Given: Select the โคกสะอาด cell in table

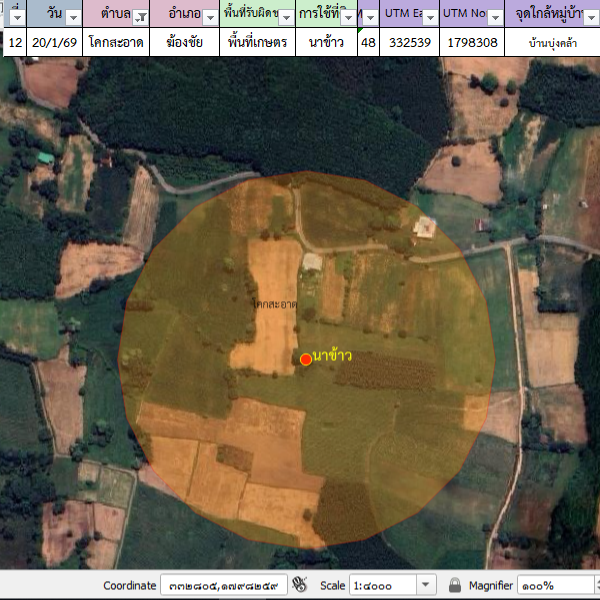Looking at the screenshot, I should pyautogui.click(x=116, y=43).
